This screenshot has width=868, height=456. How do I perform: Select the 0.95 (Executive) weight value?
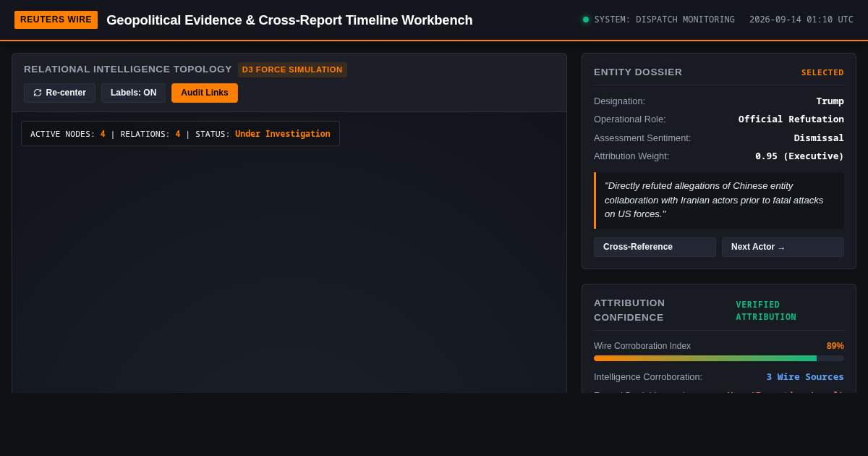tap(799, 156)
